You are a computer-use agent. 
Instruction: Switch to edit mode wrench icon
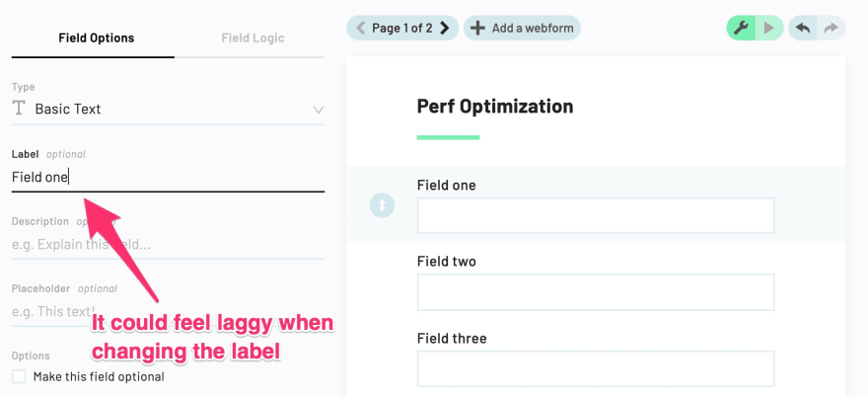click(x=741, y=28)
